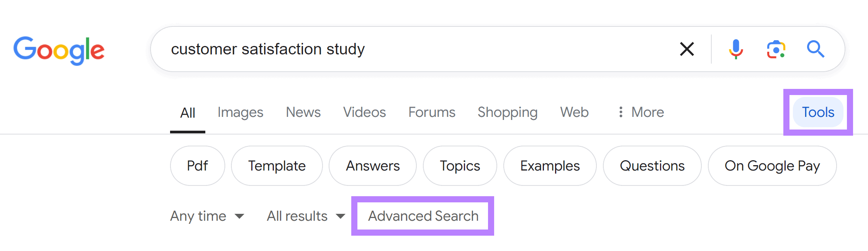The image size is (868, 251).
Task: Expand the Any time dropdown
Action: click(x=207, y=216)
